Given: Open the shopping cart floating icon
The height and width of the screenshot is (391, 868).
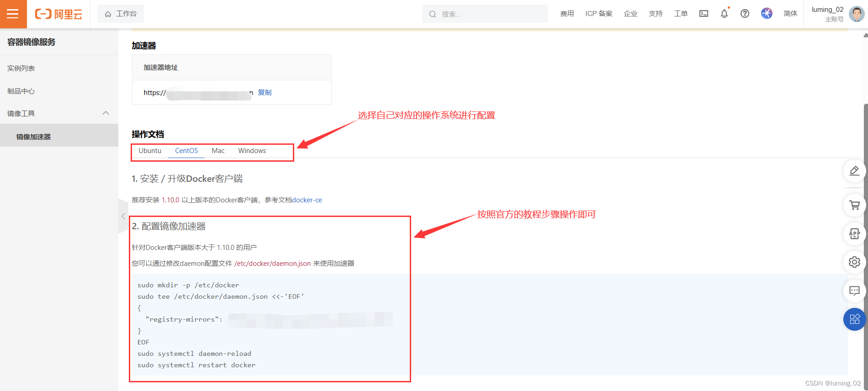Looking at the screenshot, I should 854,206.
